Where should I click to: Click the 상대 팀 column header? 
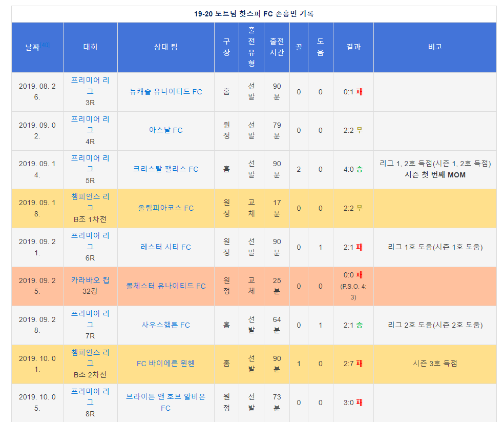(166, 47)
